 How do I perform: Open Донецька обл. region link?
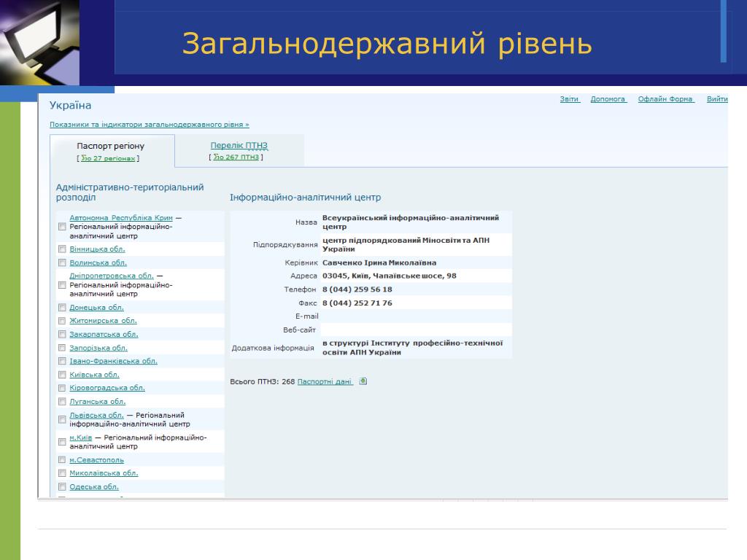(x=97, y=307)
